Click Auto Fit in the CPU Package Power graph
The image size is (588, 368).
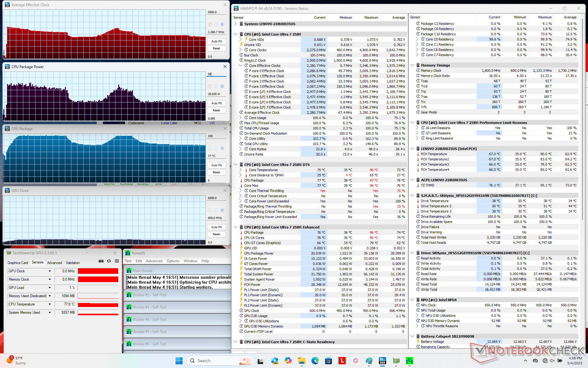[x=216, y=103]
